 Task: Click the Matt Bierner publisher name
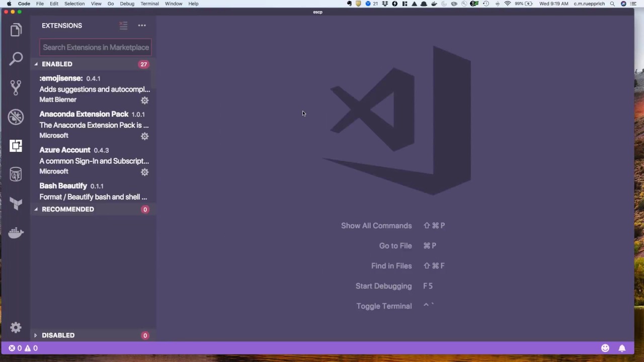click(58, 100)
